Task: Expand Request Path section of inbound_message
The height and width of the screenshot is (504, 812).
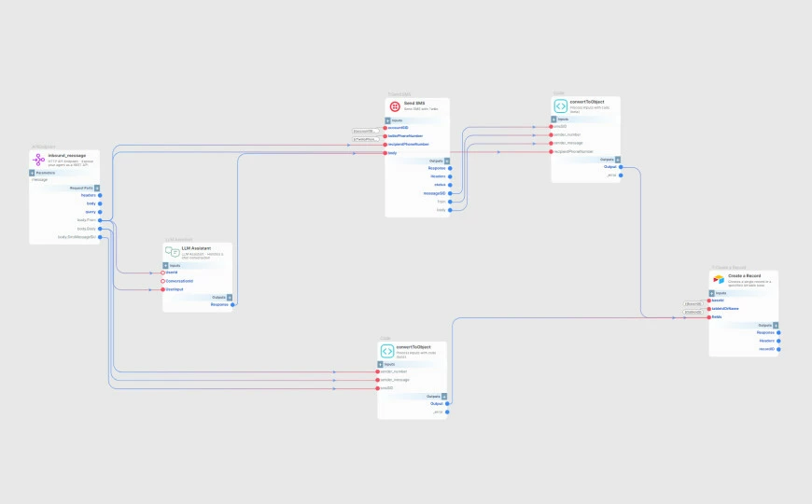Action: click(97, 188)
